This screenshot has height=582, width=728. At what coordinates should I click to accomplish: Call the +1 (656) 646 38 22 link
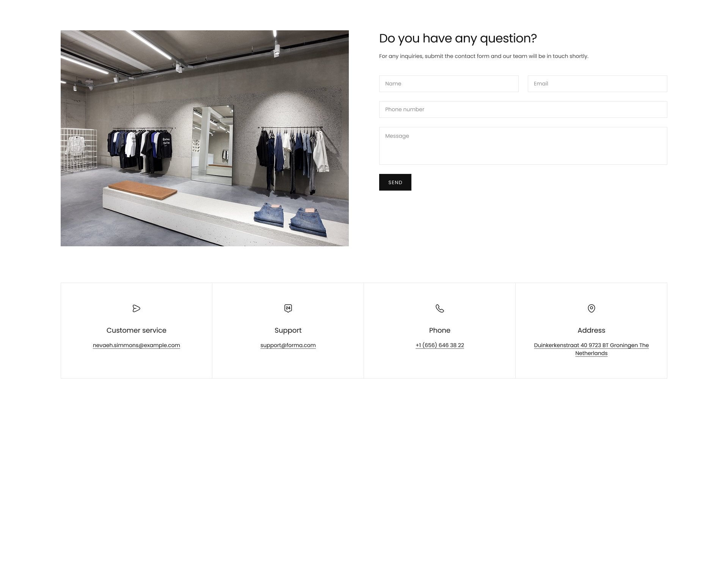click(x=440, y=345)
